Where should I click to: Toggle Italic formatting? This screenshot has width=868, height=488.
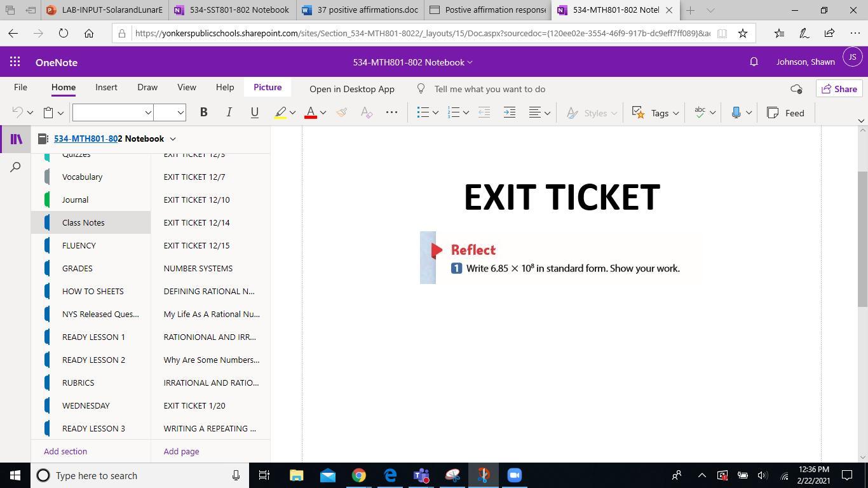tap(229, 112)
